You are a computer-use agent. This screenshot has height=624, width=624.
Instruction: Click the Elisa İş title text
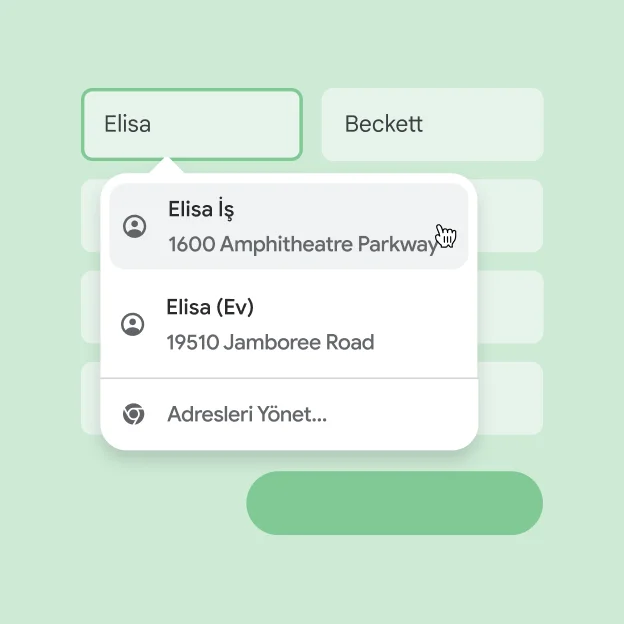coord(201,209)
